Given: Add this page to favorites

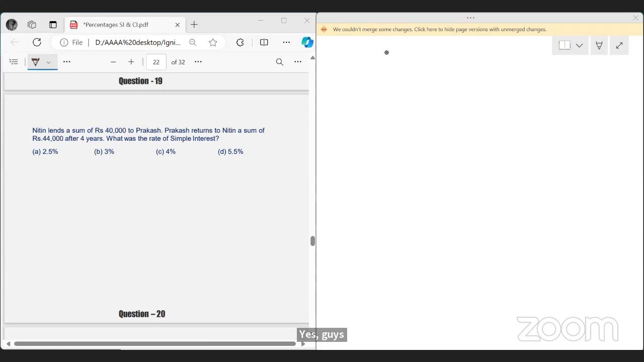Looking at the screenshot, I should 213,42.
